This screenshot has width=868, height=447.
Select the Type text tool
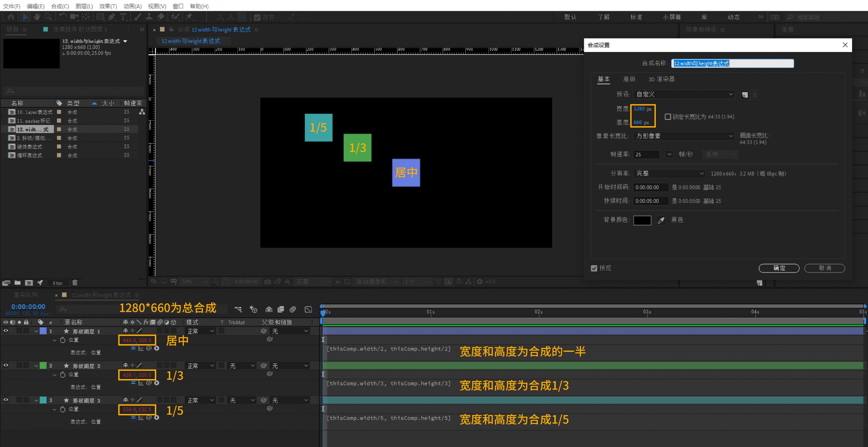(123, 16)
